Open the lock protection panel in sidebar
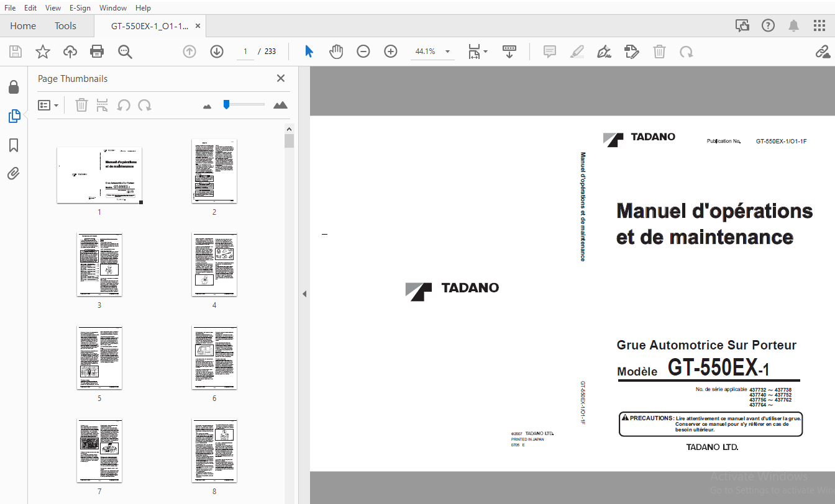Image resolution: width=835 pixels, height=504 pixels. [x=14, y=87]
